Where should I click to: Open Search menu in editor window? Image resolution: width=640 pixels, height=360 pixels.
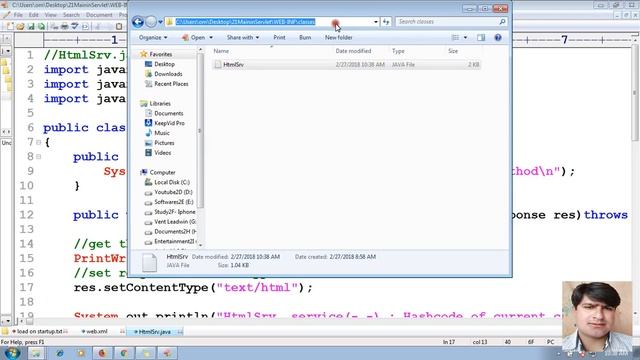[x=71, y=15]
